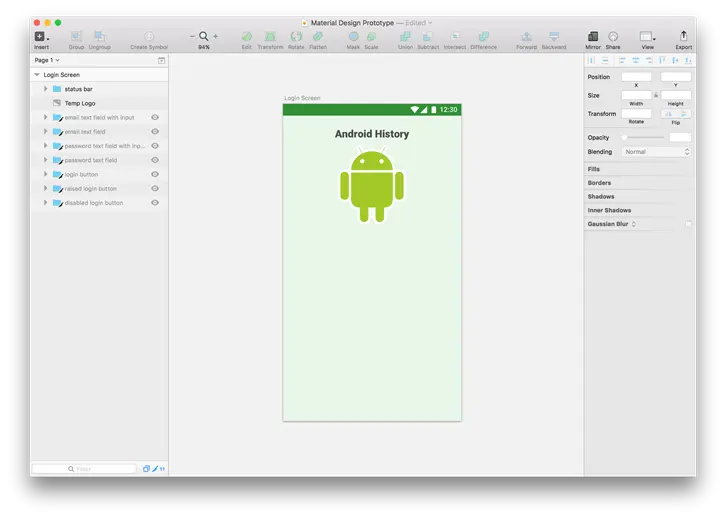Expand the disabled login button group
Viewport: 726px width, 519px height.
coord(45,203)
